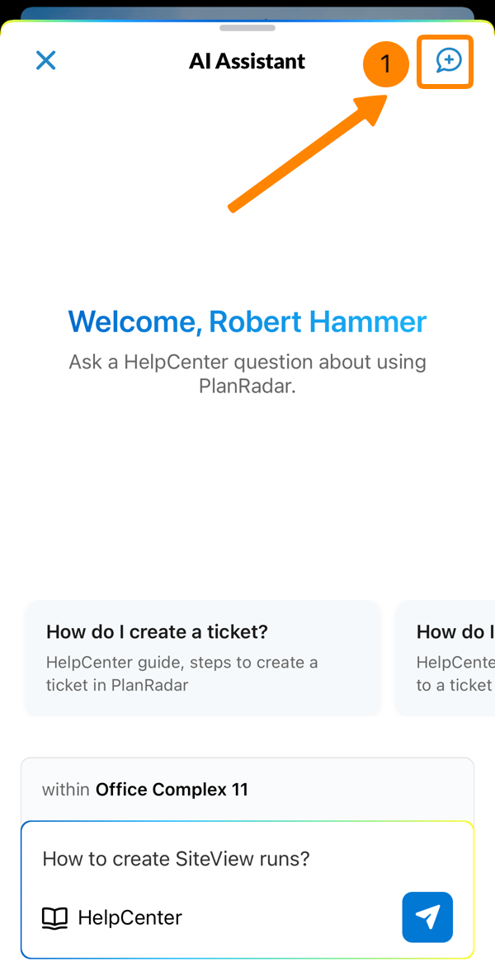Screen dimensions: 495x980
Task: Close the AI Assistant panel
Action: pyautogui.click(x=46, y=60)
